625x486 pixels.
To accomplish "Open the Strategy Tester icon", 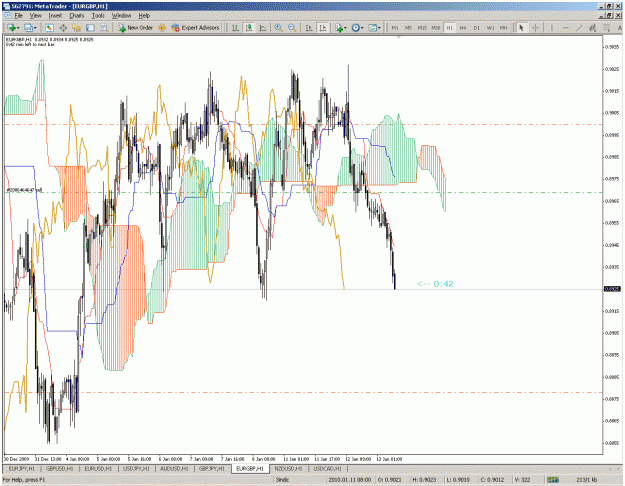I will click(104, 28).
